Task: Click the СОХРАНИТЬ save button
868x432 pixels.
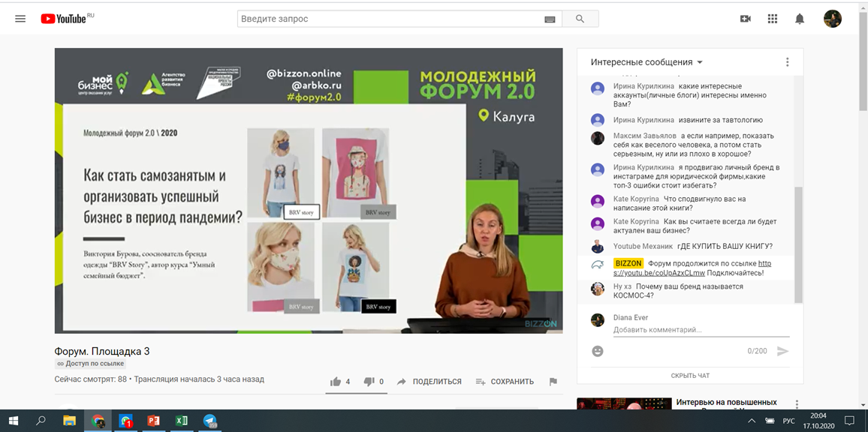Action: pyautogui.click(x=505, y=382)
